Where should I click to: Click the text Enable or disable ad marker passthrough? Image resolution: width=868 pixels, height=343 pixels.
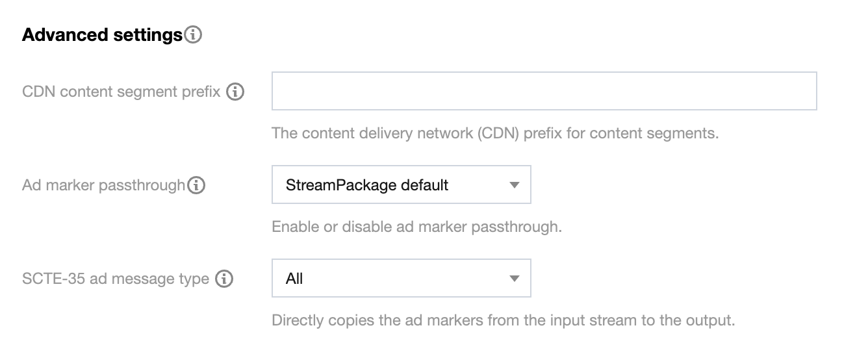[x=416, y=227]
